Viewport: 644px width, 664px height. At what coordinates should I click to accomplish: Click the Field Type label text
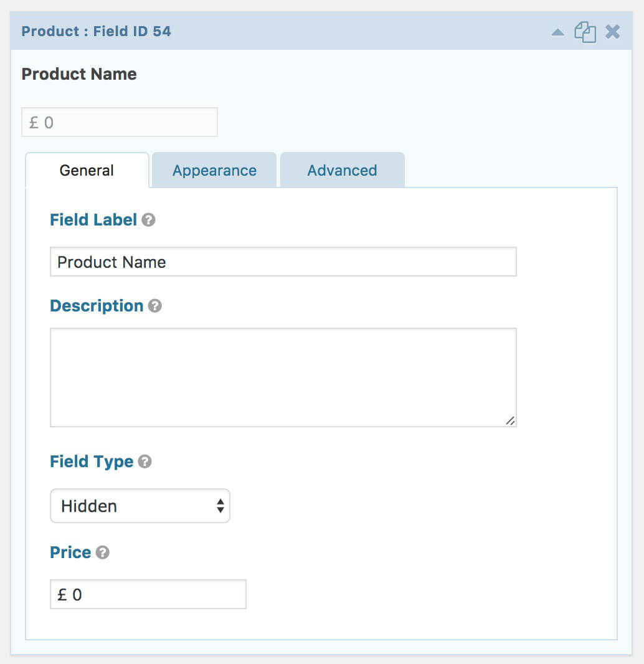pos(92,462)
